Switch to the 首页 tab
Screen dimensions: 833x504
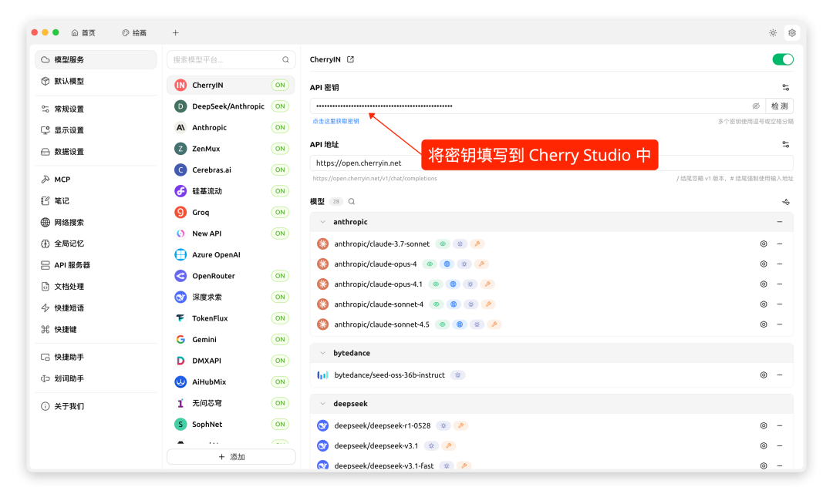coord(83,33)
